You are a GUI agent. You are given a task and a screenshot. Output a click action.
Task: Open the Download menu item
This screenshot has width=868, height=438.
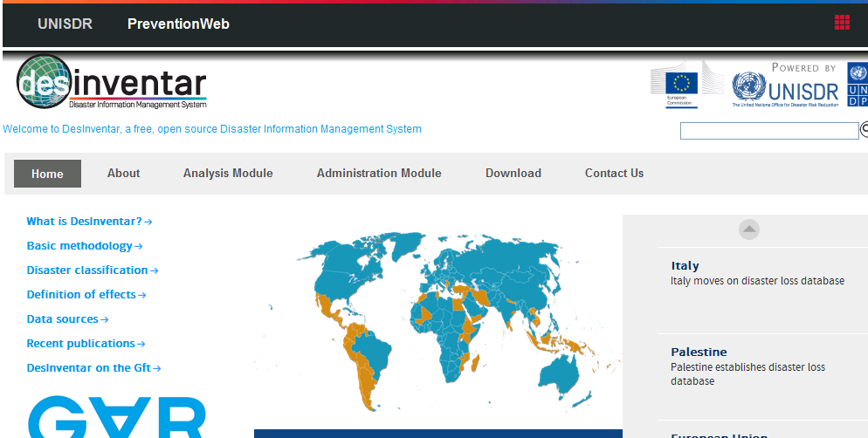click(x=513, y=173)
